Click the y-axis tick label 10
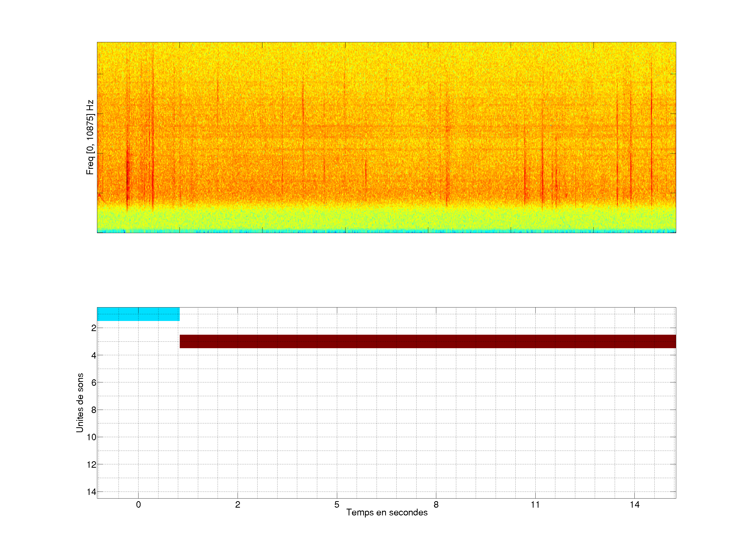The image size is (747, 560). point(92,437)
